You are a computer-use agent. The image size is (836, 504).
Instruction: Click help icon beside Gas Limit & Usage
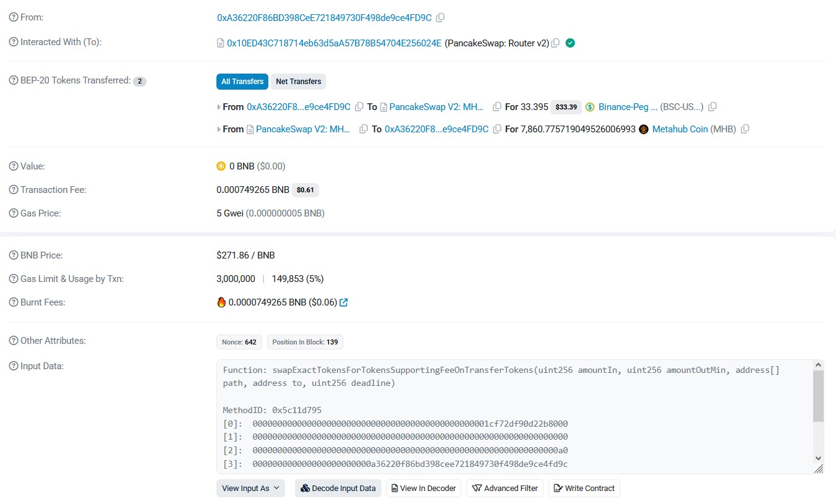pos(14,279)
